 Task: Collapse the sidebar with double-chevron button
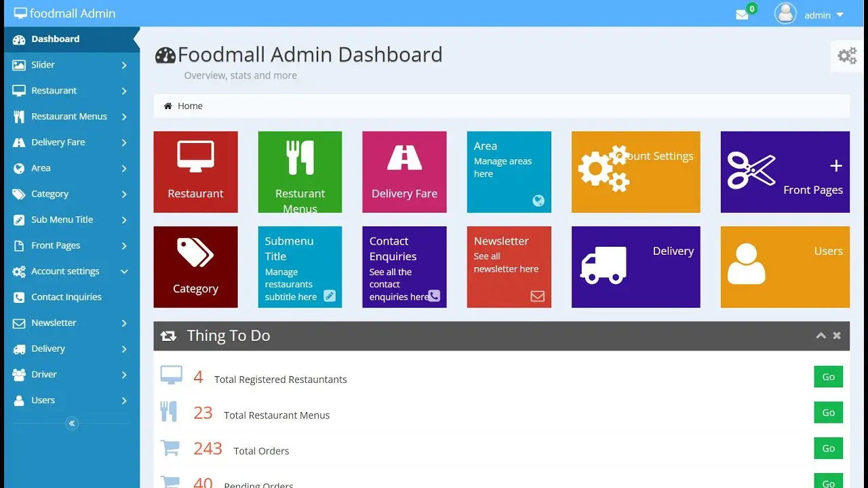click(72, 424)
